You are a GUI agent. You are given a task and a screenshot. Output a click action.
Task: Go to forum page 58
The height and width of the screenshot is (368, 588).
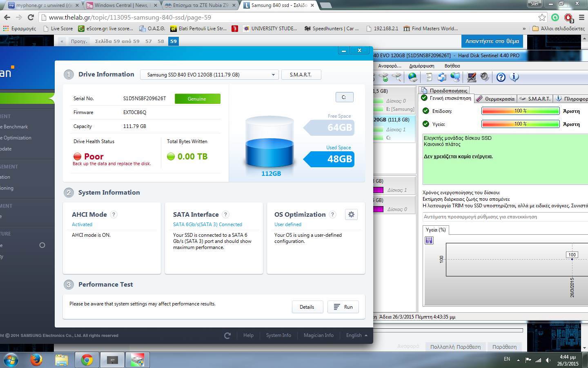click(x=161, y=41)
